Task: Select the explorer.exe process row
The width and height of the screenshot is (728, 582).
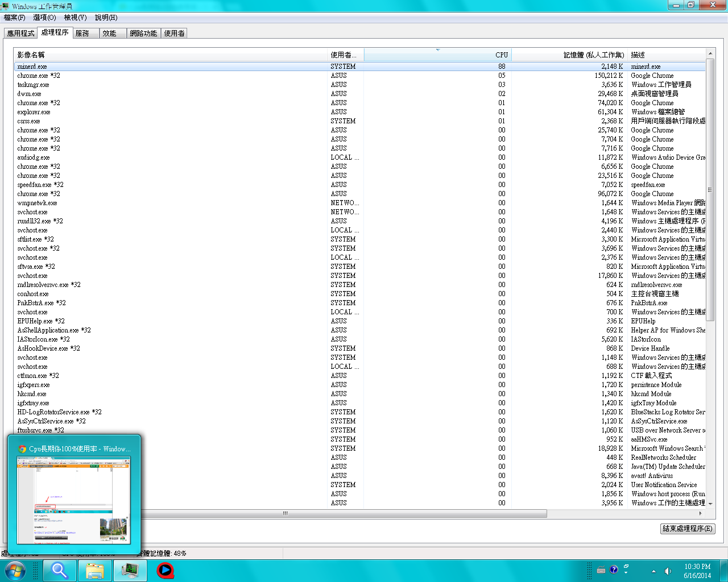Action: coord(359,112)
